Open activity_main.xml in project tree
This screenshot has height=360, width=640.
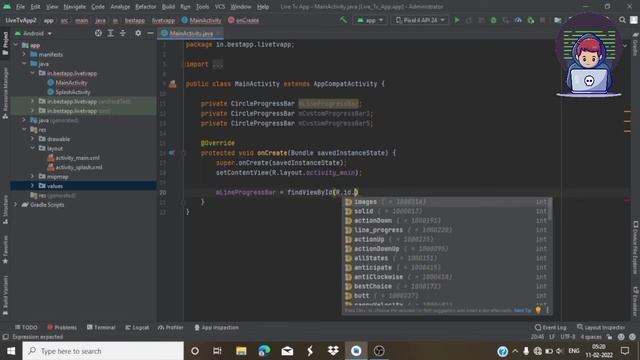pos(73,158)
